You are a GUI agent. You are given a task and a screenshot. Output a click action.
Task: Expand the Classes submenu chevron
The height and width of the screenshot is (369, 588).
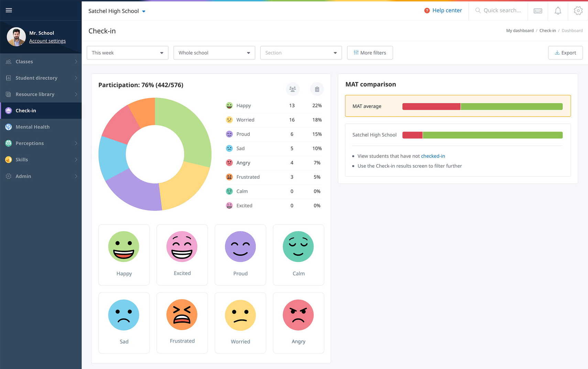coord(76,62)
